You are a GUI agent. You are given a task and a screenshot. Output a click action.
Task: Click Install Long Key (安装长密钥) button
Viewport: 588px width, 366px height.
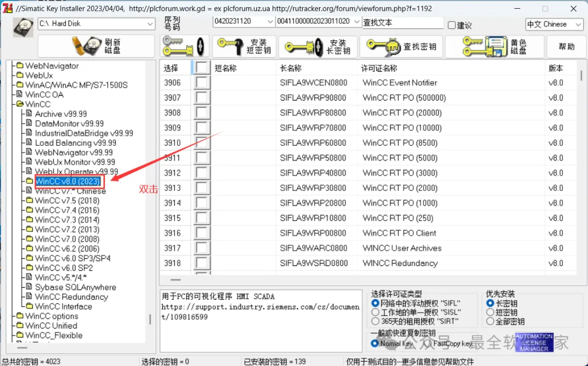[317, 46]
